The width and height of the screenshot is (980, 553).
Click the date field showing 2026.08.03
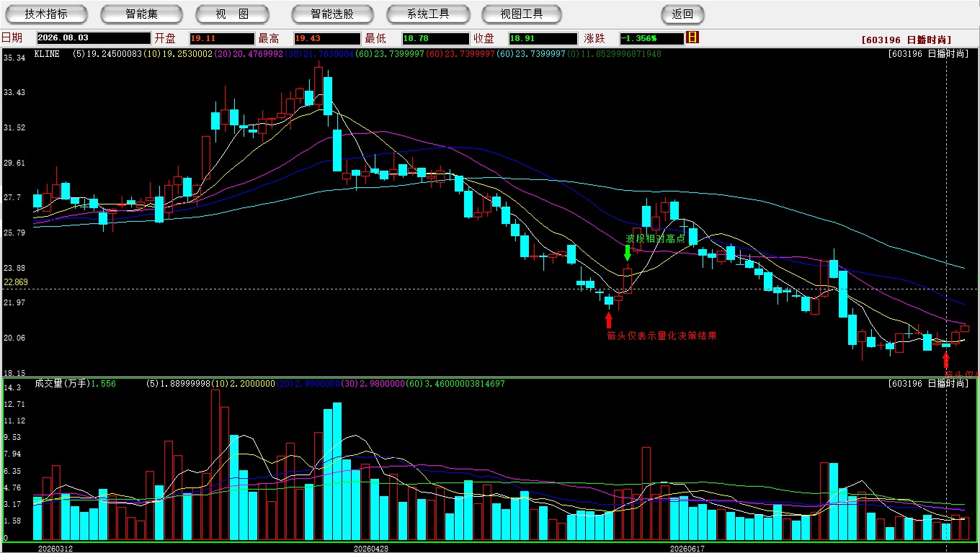click(x=94, y=38)
